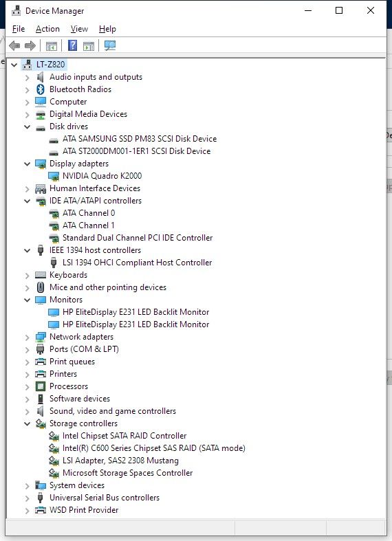Click the Sound, video and game controllers icon
The width and height of the screenshot is (392, 541).
click(41, 411)
